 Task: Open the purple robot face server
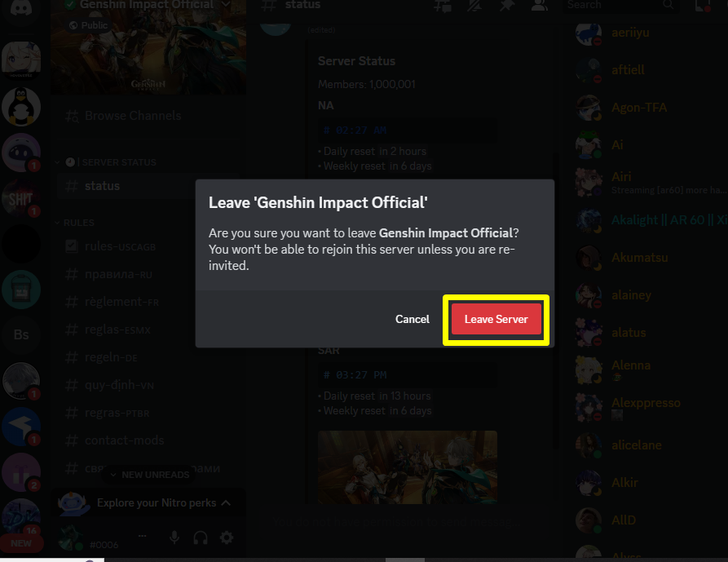[21, 153]
